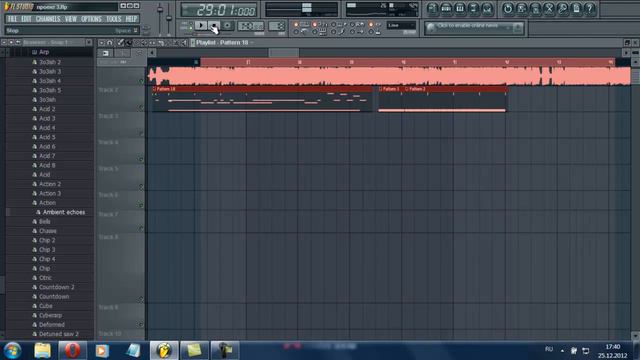Open Opera from the taskbar
Image resolution: width=640 pixels, height=360 pixels.
click(x=72, y=351)
